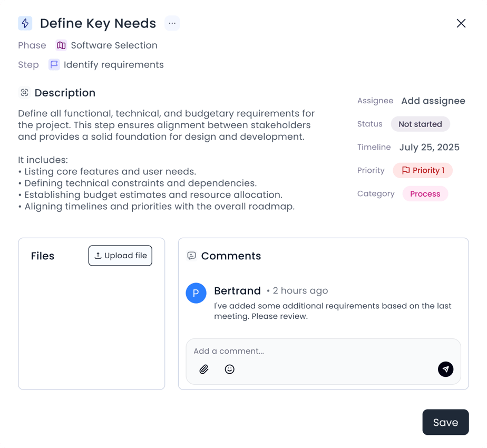Click the lightning bolt task icon
487x448 pixels.
pos(25,23)
